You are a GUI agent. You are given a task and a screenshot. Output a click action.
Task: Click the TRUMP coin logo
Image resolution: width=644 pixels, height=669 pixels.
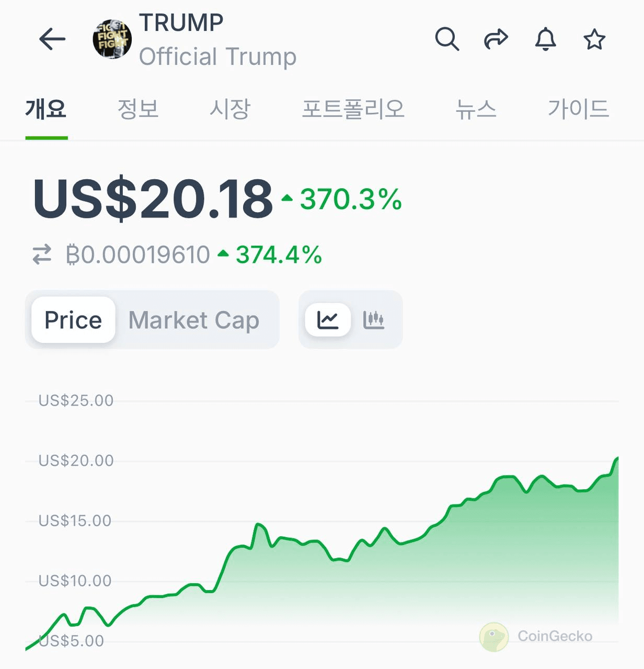pos(112,39)
